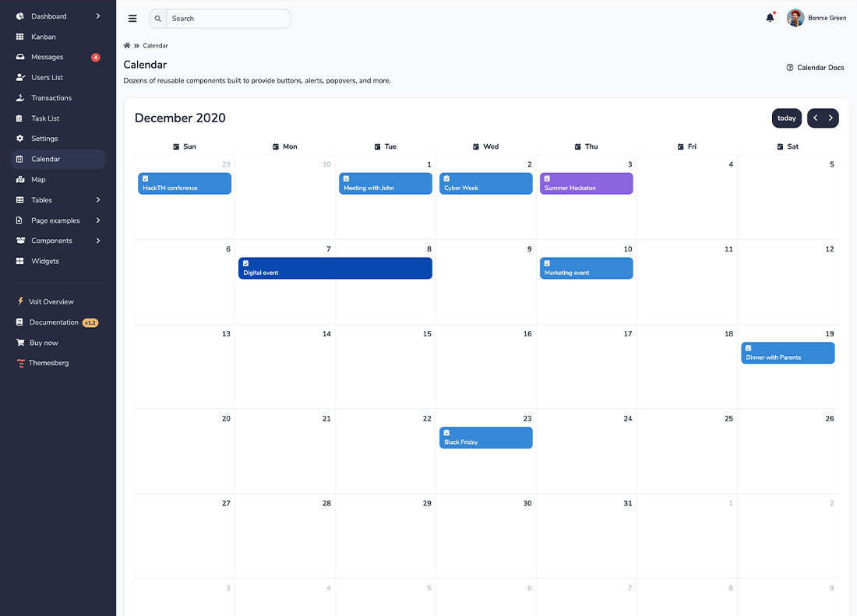Go to the next month arrow
Viewport: 857px width, 616px height.
click(x=831, y=118)
